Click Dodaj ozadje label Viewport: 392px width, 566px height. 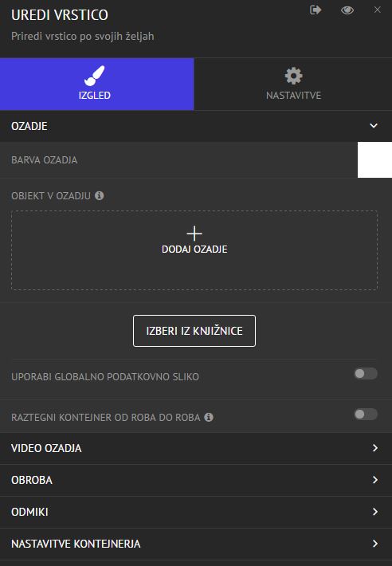(x=194, y=250)
